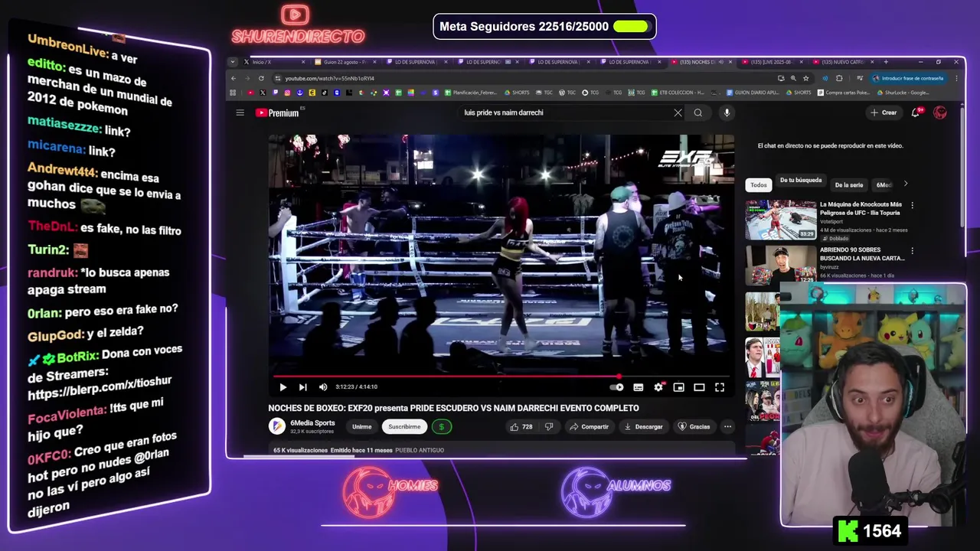This screenshot has height=551, width=980.
Task: Toggle the autoplay switch in player
Action: [616, 387]
